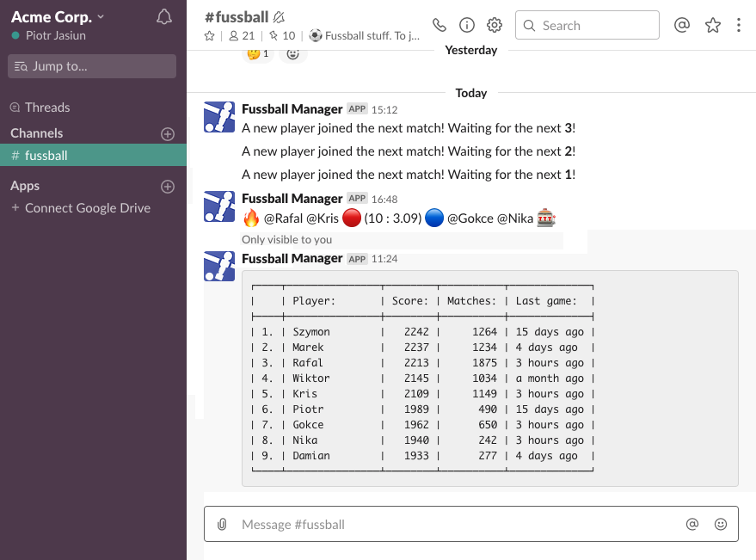This screenshot has height=560, width=756.
Task: Click Wiktor's last game 'a month ago'
Action: pos(550,378)
